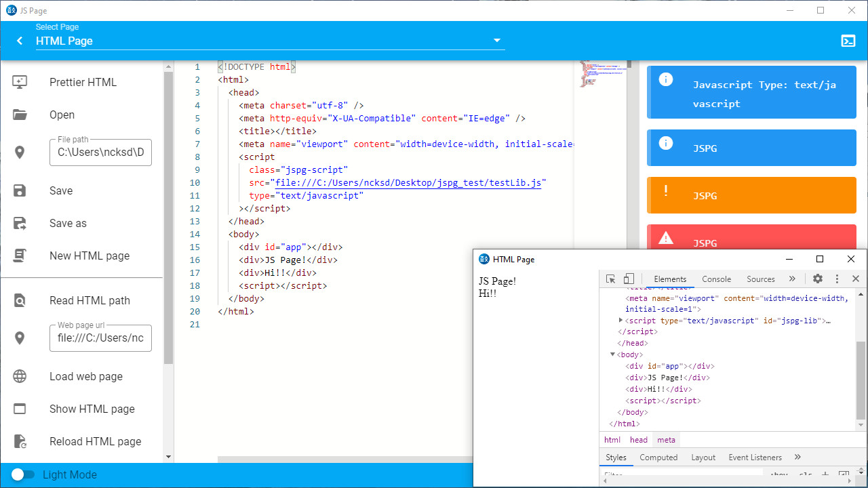Click the Save icon in the sidebar
868x488 pixels.
(x=20, y=190)
